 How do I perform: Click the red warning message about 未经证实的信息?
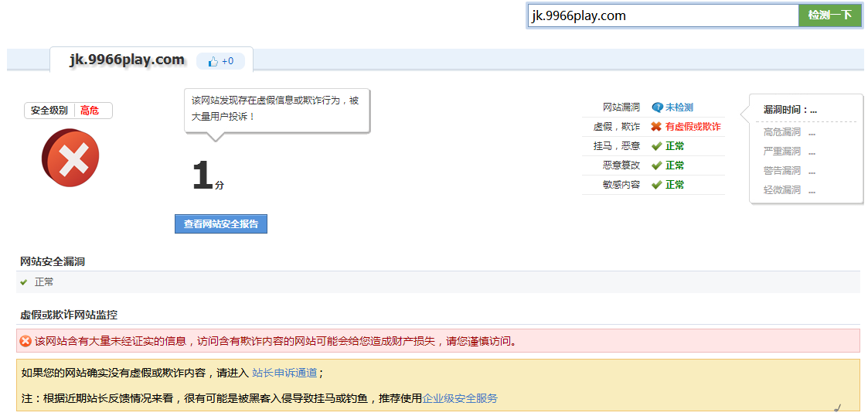[276, 341]
